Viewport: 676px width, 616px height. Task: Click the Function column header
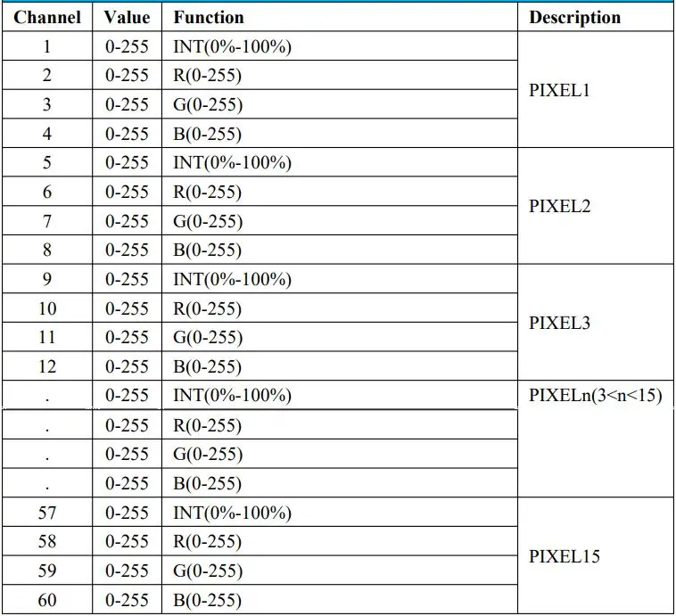pos(208,17)
